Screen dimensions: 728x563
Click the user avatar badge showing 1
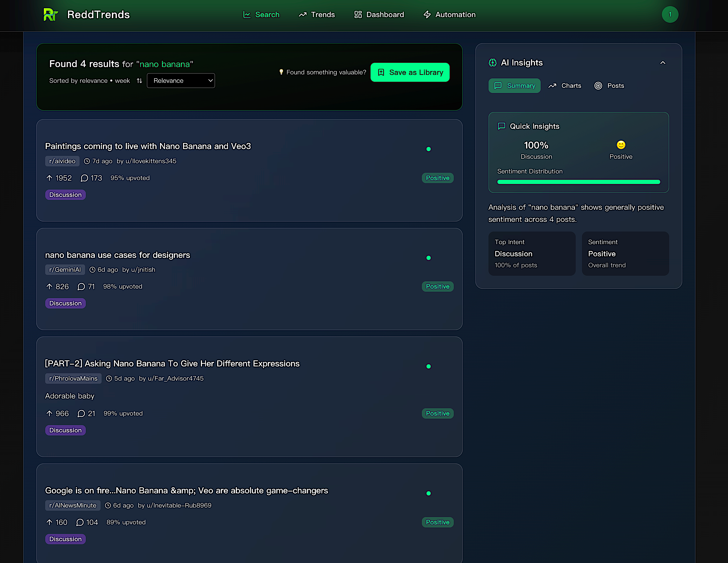(670, 15)
